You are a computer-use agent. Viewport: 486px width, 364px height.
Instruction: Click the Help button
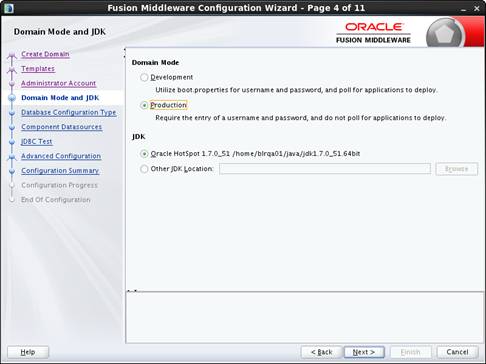[x=28, y=352]
